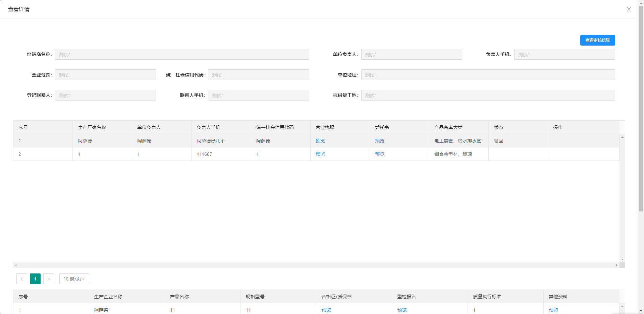Click the 营业范围 input field
Screen dimensions: 644x314
tap(105, 75)
